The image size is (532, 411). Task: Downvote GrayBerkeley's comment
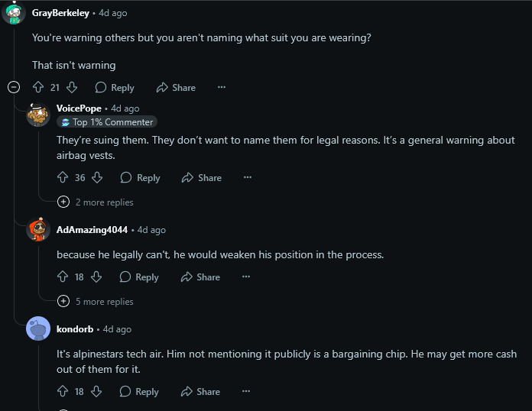pyautogui.click(x=72, y=87)
